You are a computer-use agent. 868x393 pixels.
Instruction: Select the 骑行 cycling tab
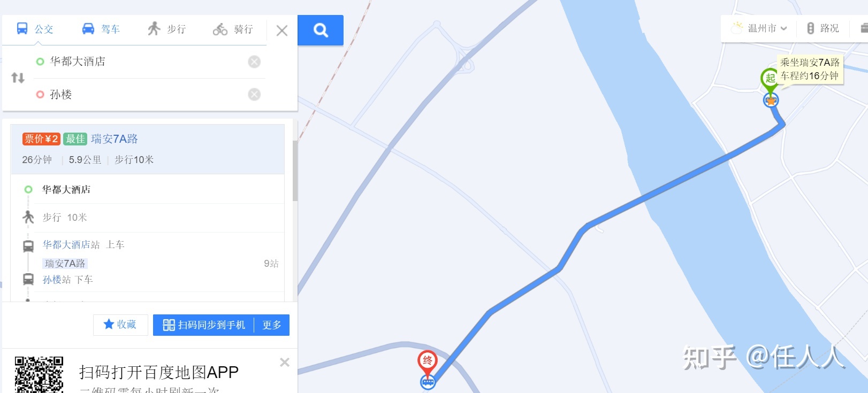pyautogui.click(x=233, y=29)
